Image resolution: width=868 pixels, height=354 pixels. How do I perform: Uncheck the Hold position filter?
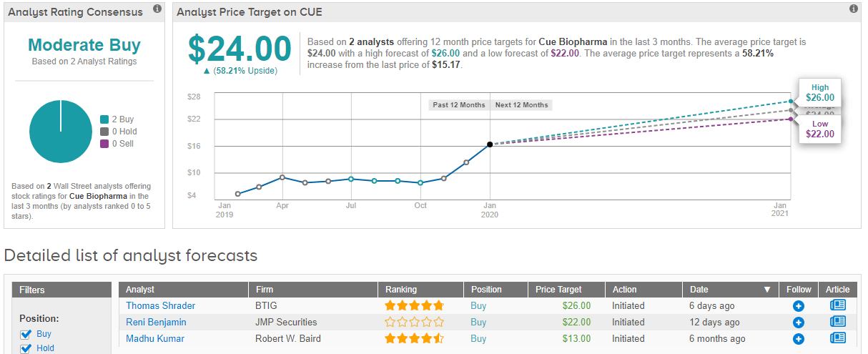pos(26,348)
